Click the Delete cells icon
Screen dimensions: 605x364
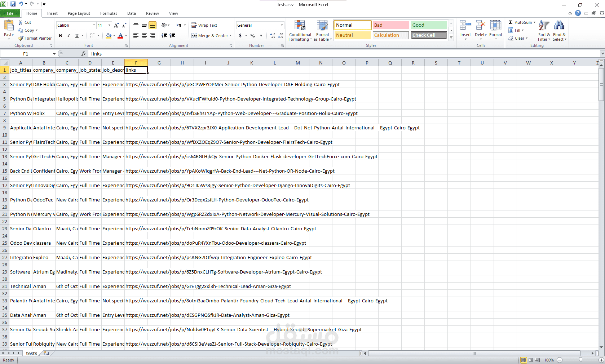[481, 26]
